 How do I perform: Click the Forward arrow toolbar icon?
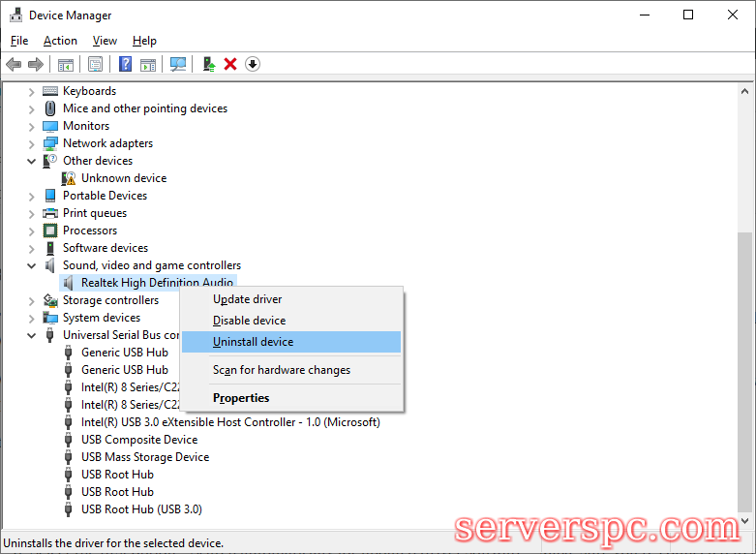click(36, 64)
